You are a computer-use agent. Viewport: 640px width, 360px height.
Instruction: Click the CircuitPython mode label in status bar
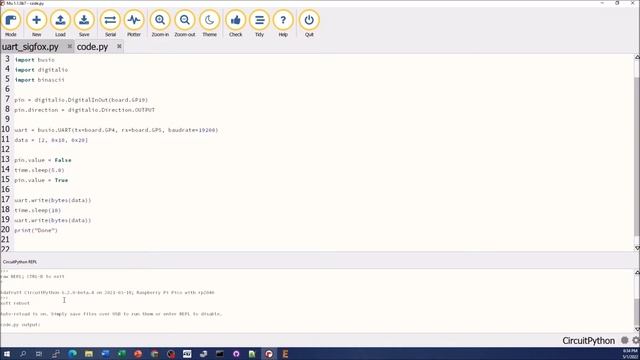coord(588,340)
